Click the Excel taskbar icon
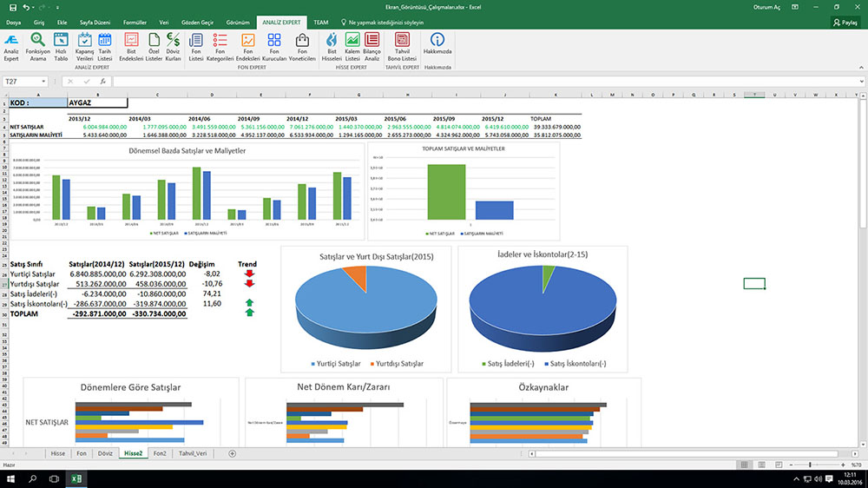 [x=76, y=478]
